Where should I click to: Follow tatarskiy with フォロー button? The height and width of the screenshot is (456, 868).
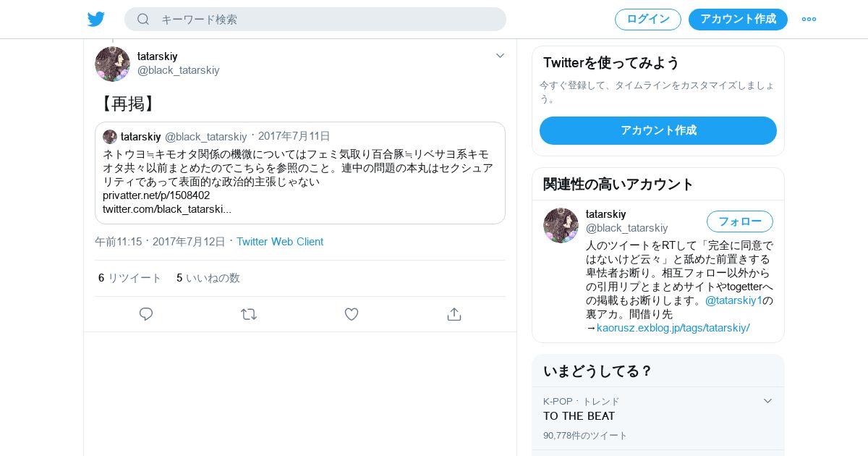tap(740, 221)
